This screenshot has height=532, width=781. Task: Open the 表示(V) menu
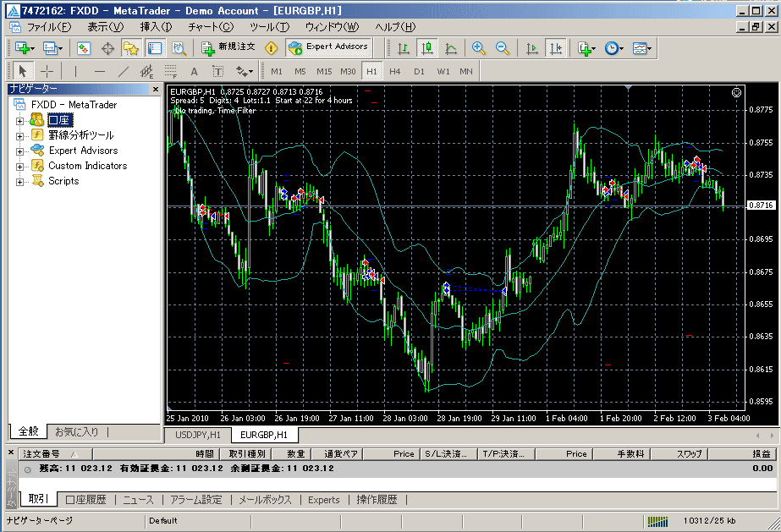105,27
